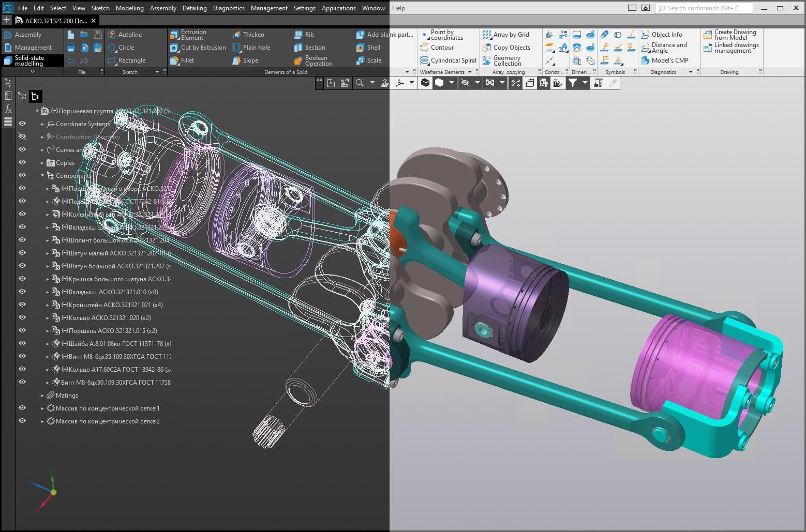Expand the Copies tree node
This screenshot has height=532, width=806.
point(42,163)
